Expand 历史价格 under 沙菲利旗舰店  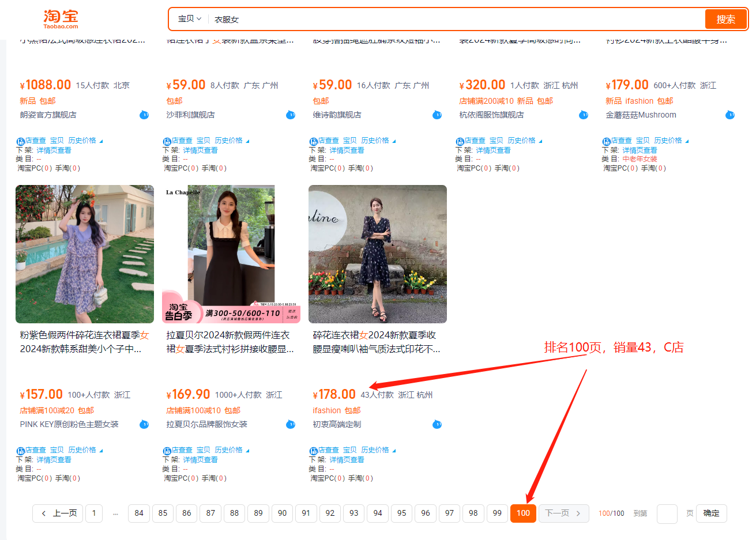[232, 141]
